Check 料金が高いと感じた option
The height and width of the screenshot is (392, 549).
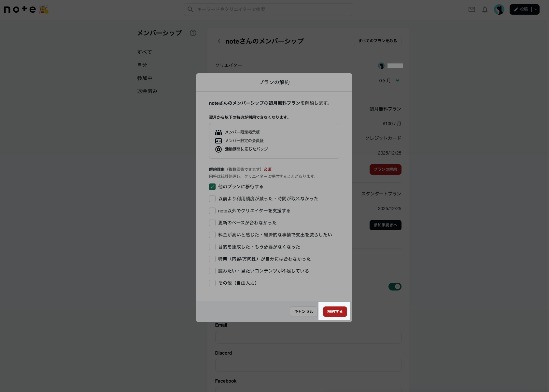pyautogui.click(x=212, y=235)
